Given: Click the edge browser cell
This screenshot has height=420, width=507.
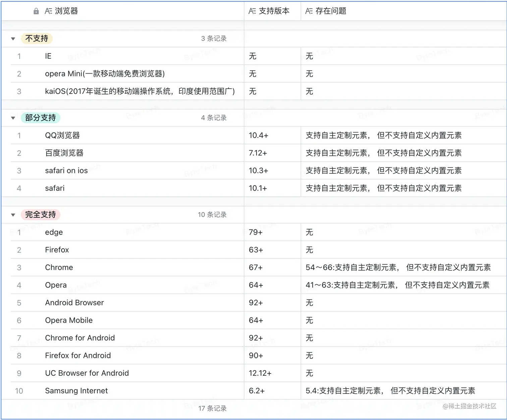Looking at the screenshot, I should click(x=127, y=232).
